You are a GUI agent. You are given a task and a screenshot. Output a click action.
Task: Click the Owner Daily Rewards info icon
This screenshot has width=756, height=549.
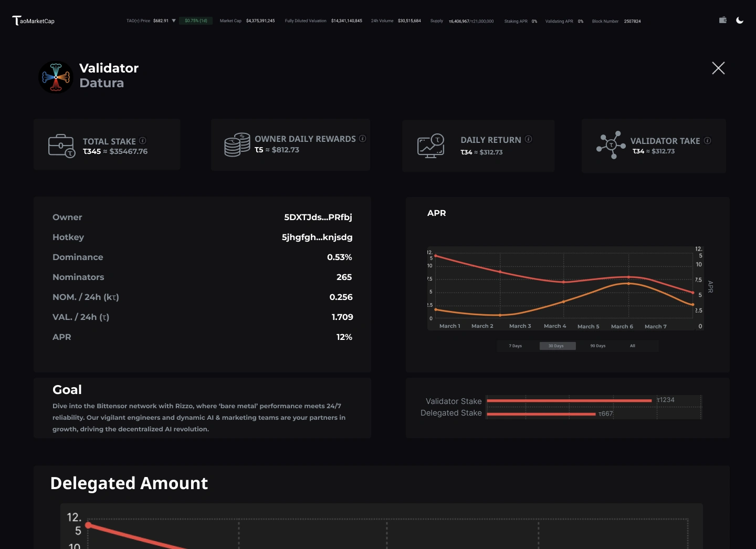(x=362, y=138)
